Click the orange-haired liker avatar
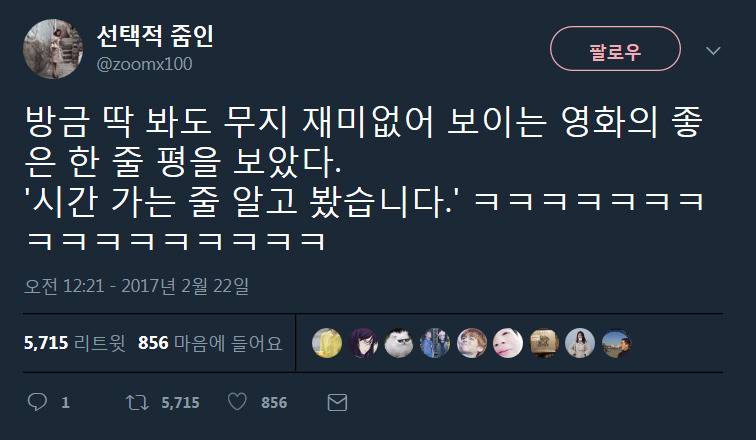 (471, 343)
